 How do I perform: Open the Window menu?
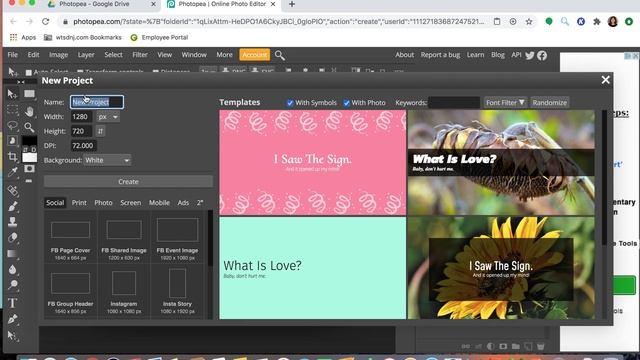194,55
